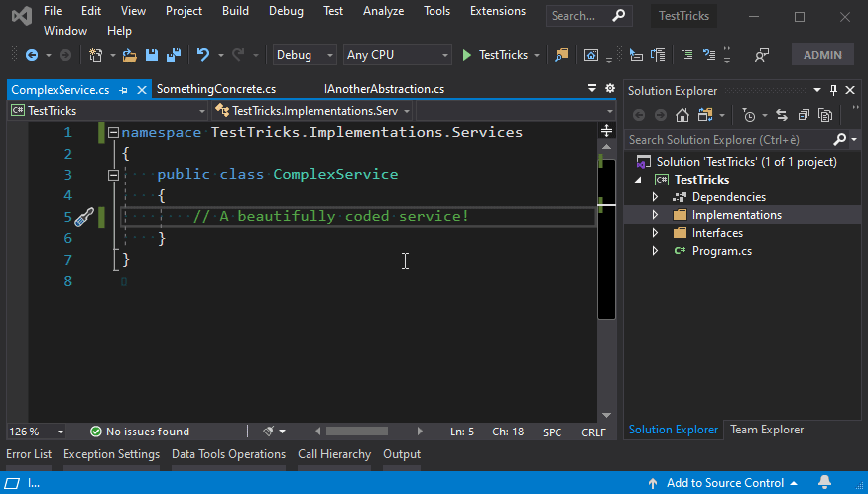Viewport: 868px width, 494px height.
Task: Click the code cleanup broom icon
Action: [269, 432]
